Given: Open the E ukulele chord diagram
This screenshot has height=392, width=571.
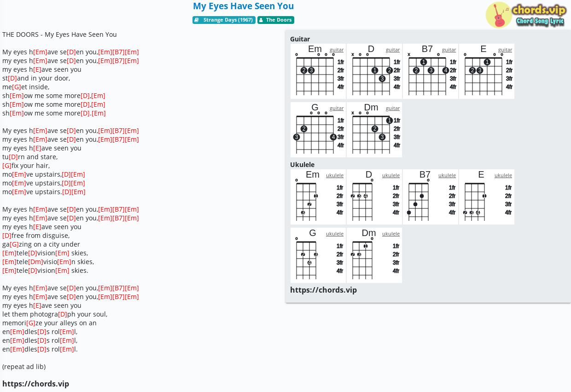Looking at the screenshot, I should [x=487, y=197].
